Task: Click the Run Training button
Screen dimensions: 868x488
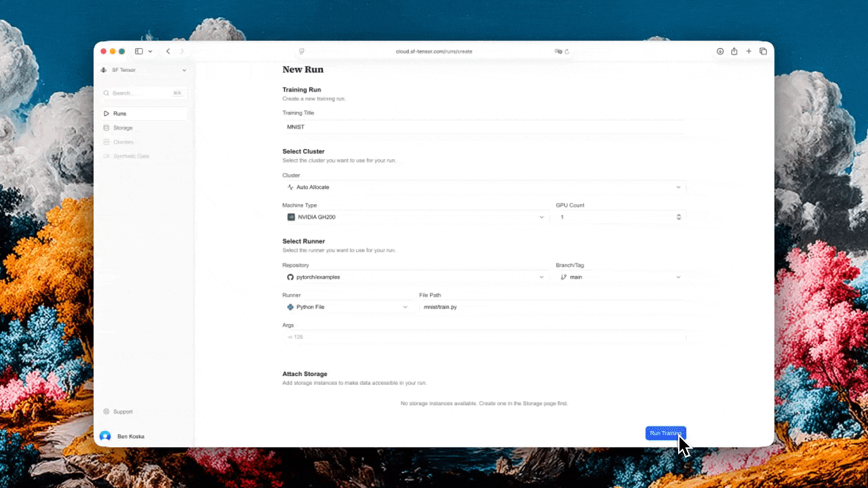Action: (665, 433)
